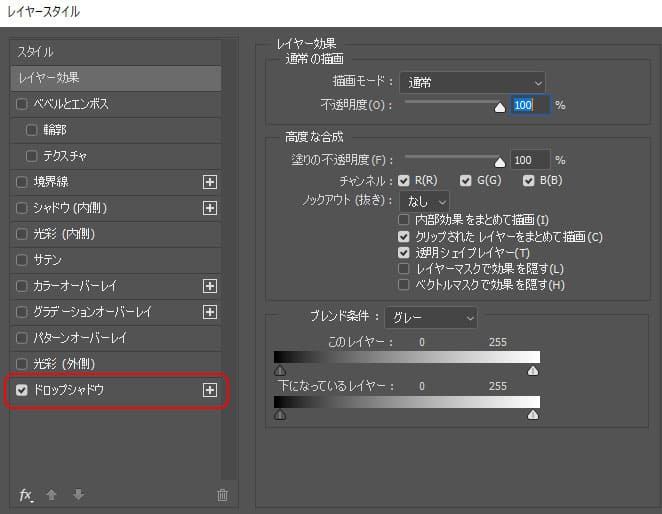The height and width of the screenshot is (514, 662).
Task: Click the 塗りの不透明度 value field
Action: pyautogui.click(x=530, y=160)
